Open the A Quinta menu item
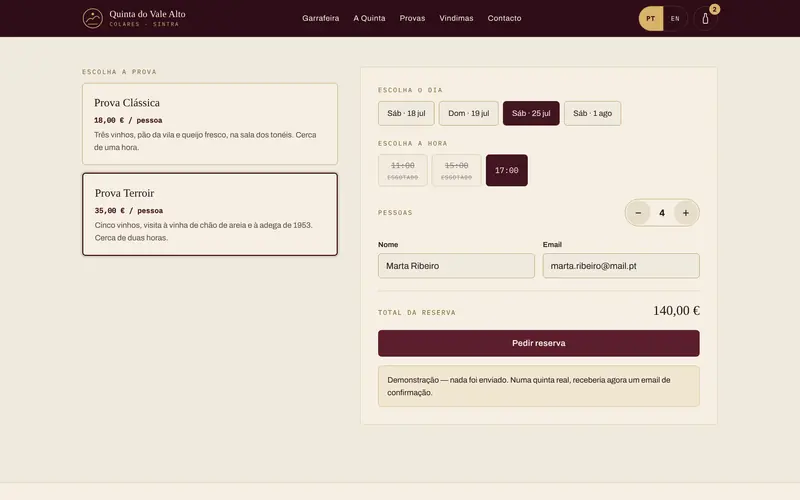 [x=369, y=18]
